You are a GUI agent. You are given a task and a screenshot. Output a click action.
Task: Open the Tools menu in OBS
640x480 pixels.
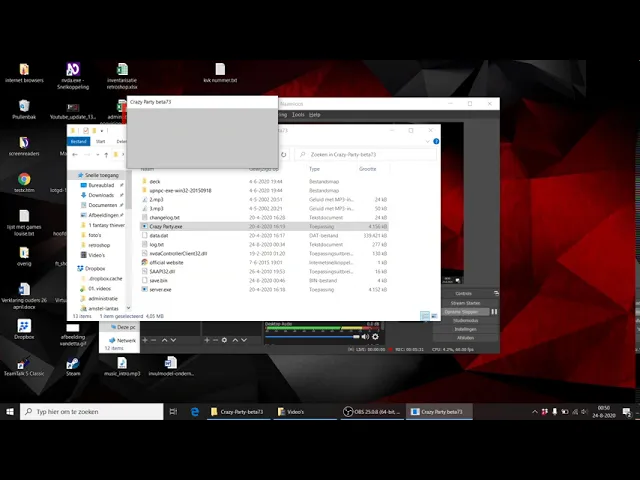click(x=298, y=115)
